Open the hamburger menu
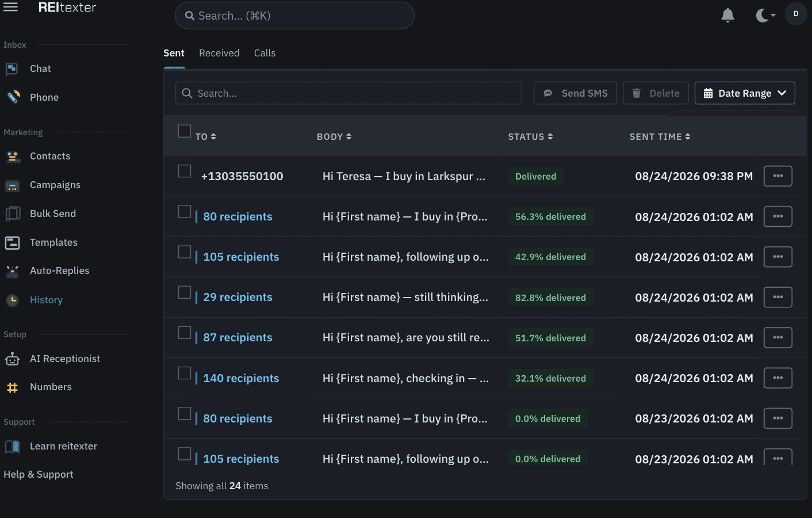 click(10, 7)
